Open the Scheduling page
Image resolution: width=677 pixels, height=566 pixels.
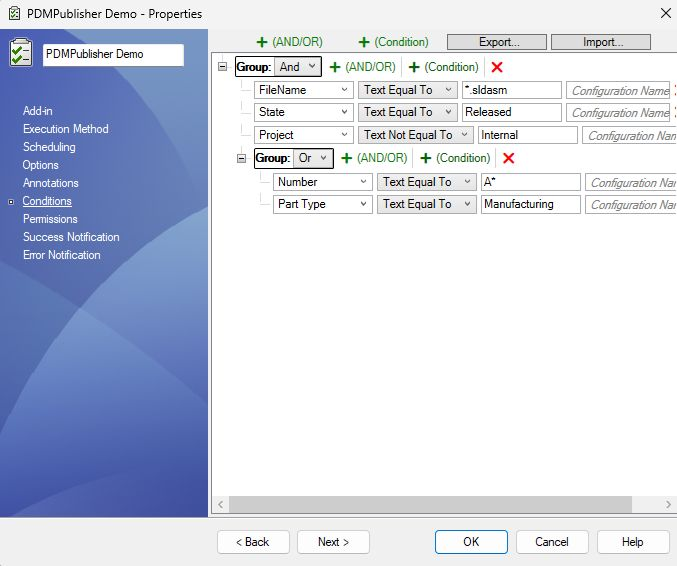pyautogui.click(x=49, y=147)
